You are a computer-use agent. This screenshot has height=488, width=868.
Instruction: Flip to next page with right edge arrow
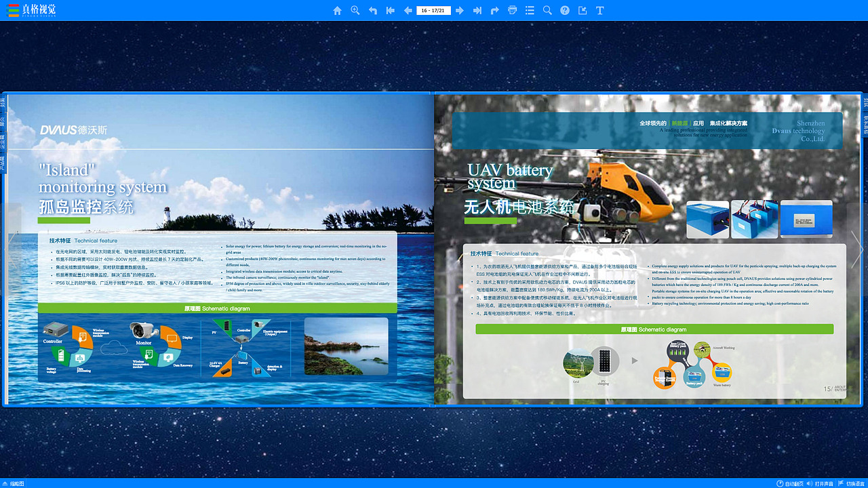tap(857, 249)
